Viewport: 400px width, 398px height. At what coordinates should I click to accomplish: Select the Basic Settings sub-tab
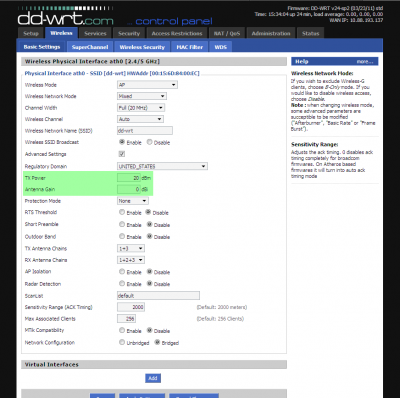pos(42,47)
